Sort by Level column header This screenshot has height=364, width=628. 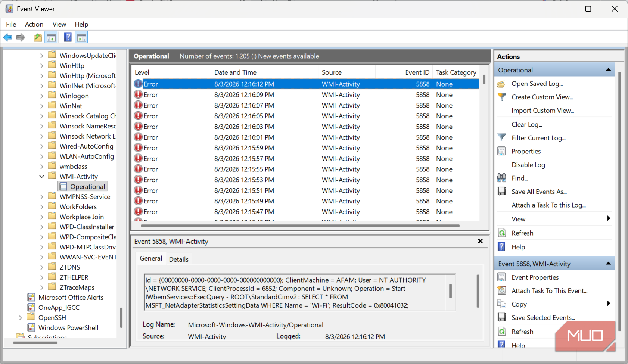[x=172, y=72]
